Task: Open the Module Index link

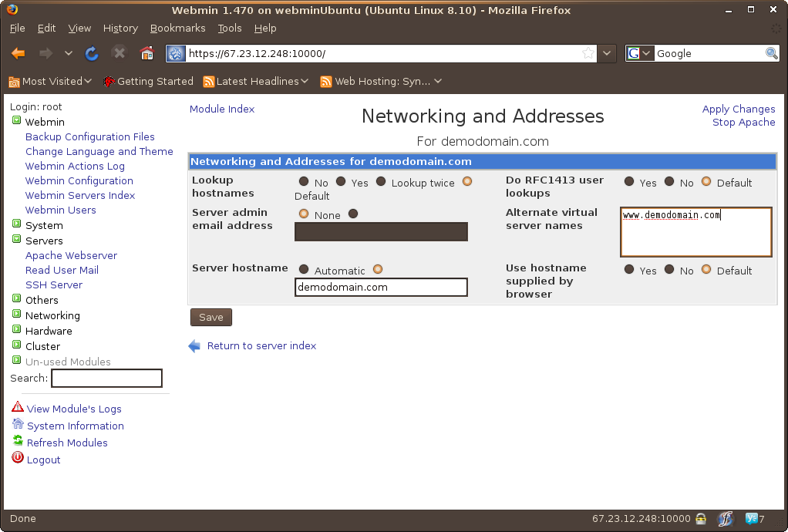Action: click(222, 109)
